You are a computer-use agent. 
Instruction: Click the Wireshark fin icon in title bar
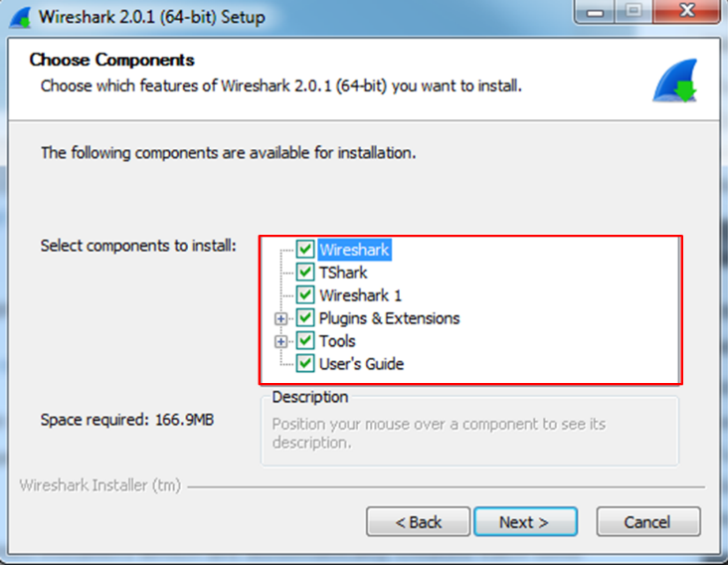coord(21,18)
